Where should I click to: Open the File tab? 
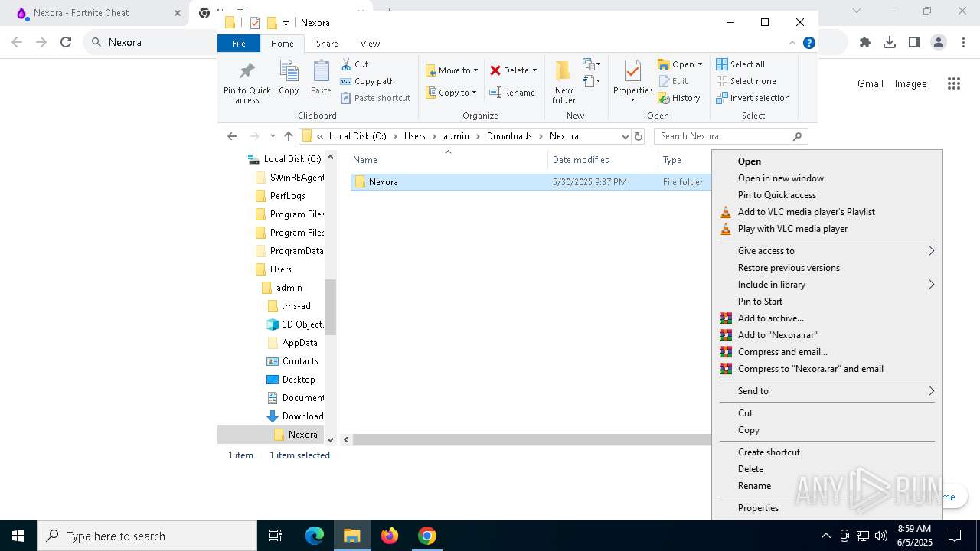tap(239, 44)
